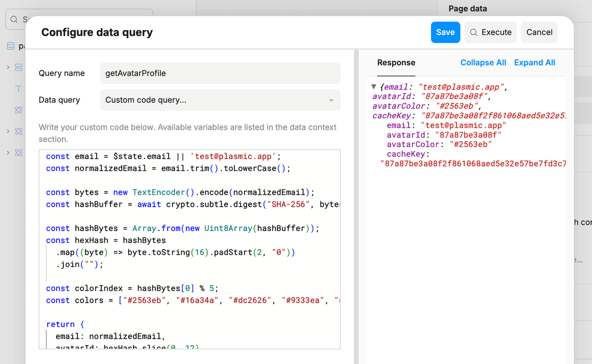The height and width of the screenshot is (364, 592).
Task: Edit the Query name field getAvatarProfile
Action: click(220, 73)
